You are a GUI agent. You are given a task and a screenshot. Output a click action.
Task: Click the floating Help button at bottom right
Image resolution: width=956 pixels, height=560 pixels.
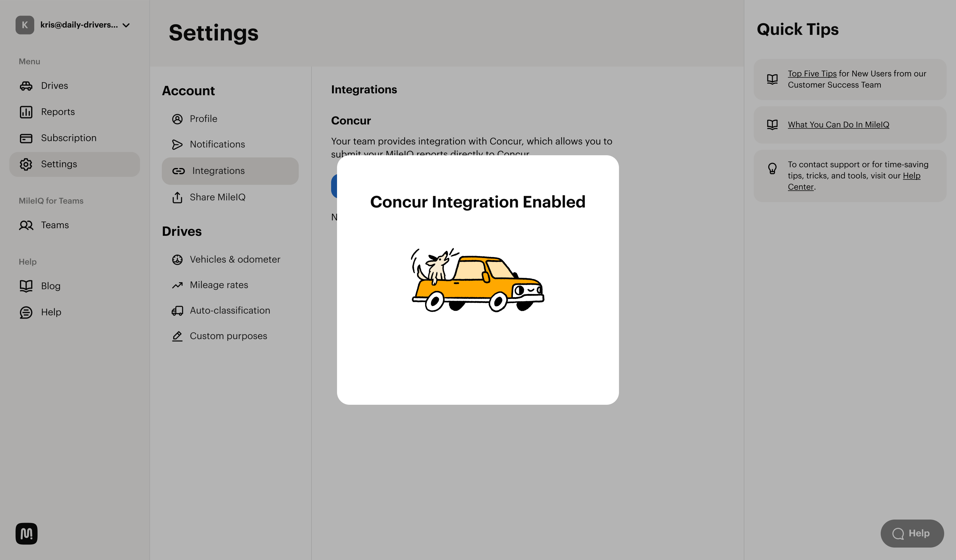pyautogui.click(x=912, y=534)
